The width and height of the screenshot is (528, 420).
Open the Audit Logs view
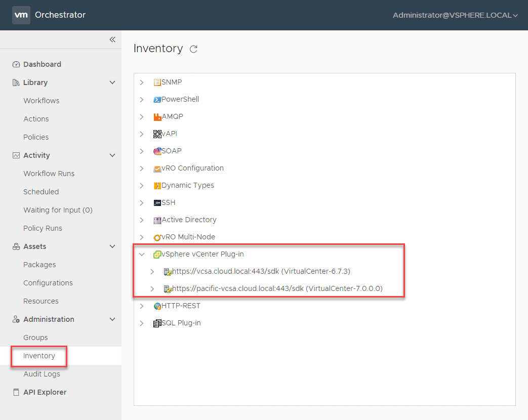coord(42,373)
